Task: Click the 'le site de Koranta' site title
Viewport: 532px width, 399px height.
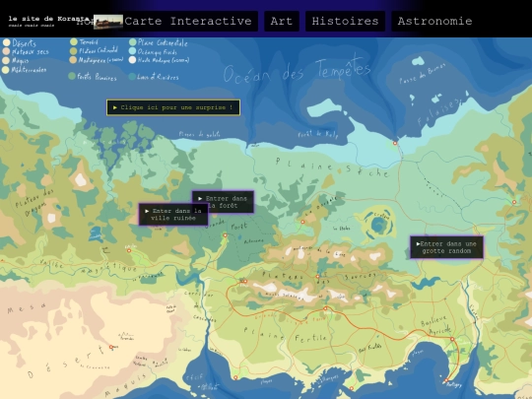Action: click(x=48, y=19)
